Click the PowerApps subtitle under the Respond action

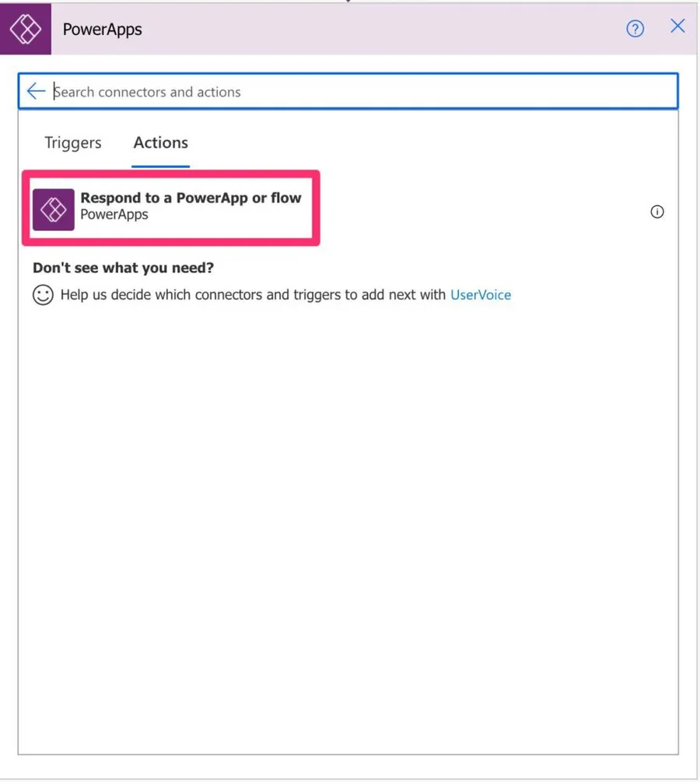click(114, 215)
